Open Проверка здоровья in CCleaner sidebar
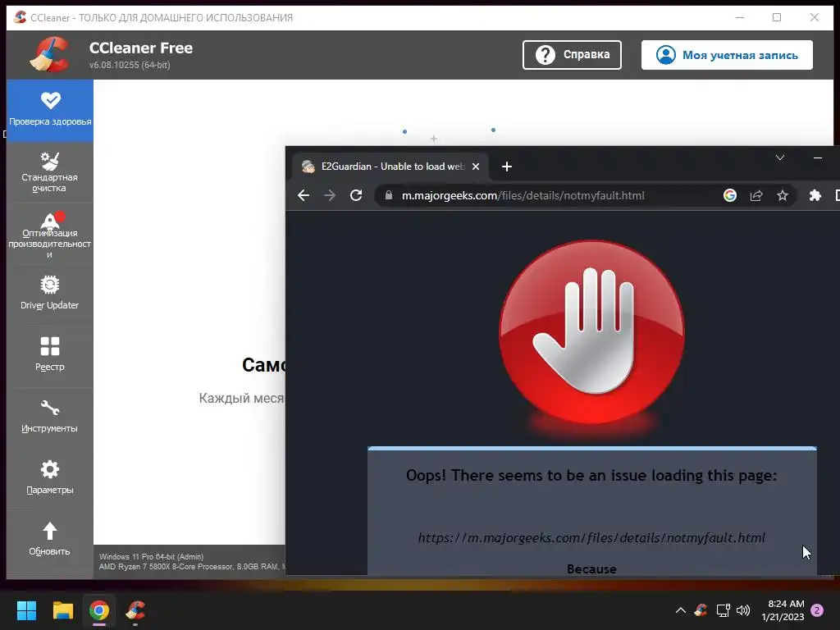The width and height of the screenshot is (840, 630). pyautogui.click(x=50, y=111)
